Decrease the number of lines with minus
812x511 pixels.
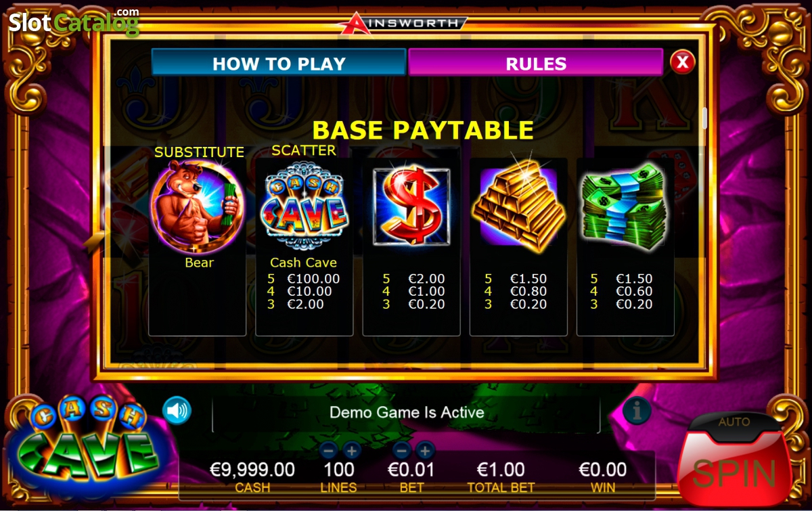pos(328,450)
